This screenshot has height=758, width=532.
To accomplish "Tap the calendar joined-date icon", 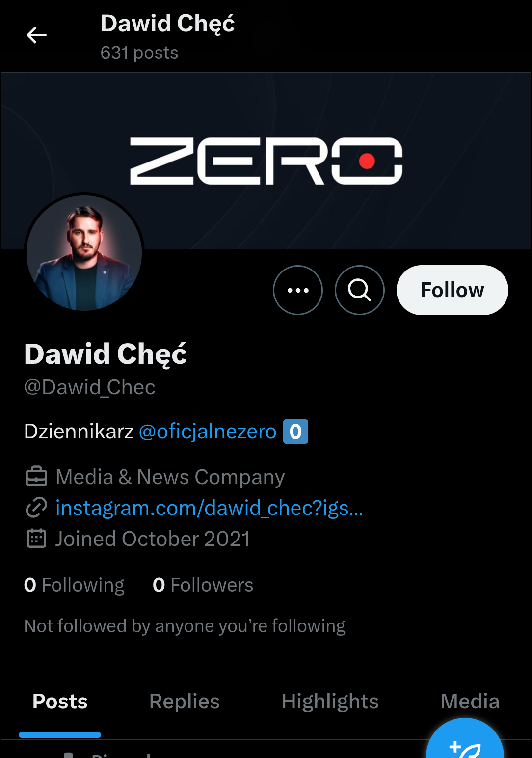I will [x=36, y=539].
